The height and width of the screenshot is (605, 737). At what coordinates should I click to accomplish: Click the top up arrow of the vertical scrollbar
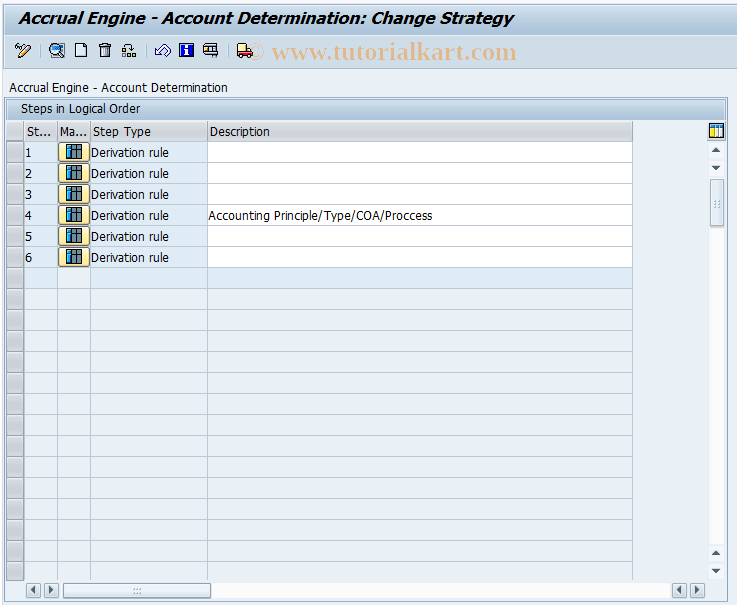[x=716, y=150]
